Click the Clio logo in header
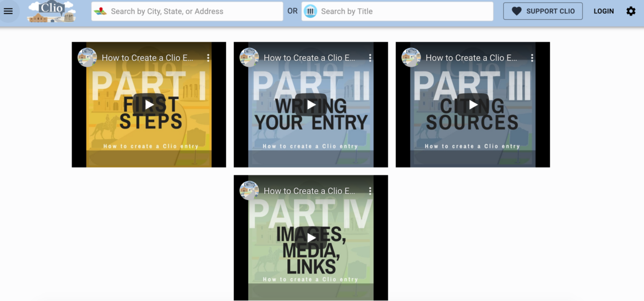This screenshot has width=644, height=301. (x=52, y=12)
